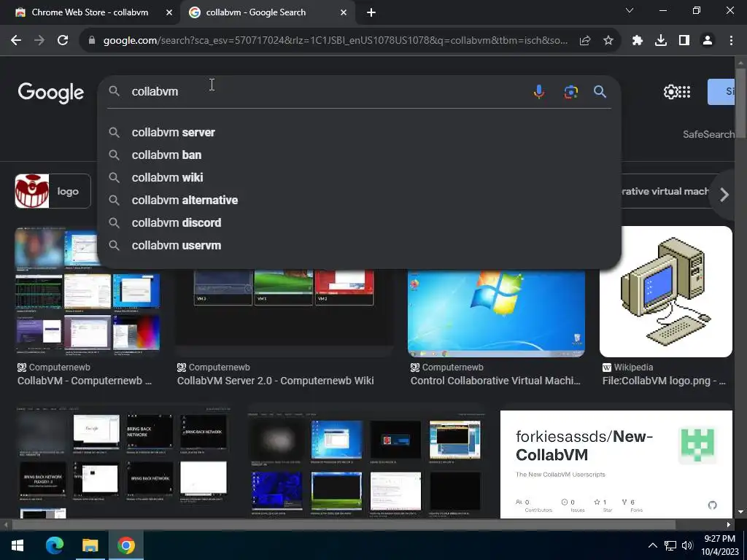Launch Microsoft Edge from taskbar
747x560 pixels.
(54, 545)
